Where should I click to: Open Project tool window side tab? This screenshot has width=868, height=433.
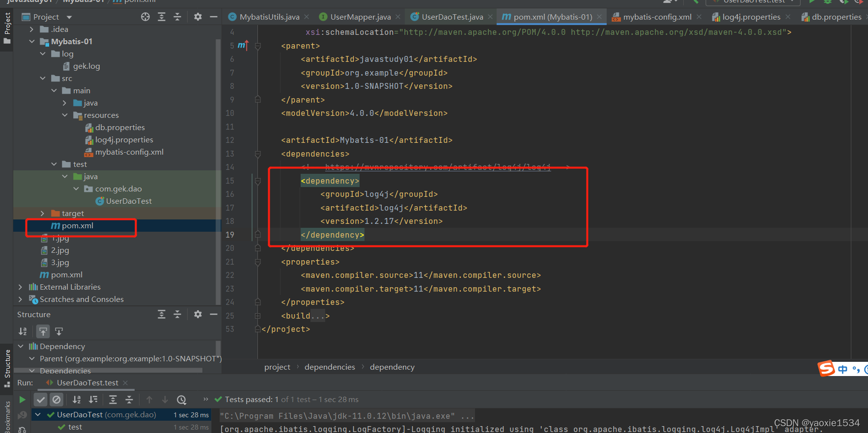coord(7,28)
